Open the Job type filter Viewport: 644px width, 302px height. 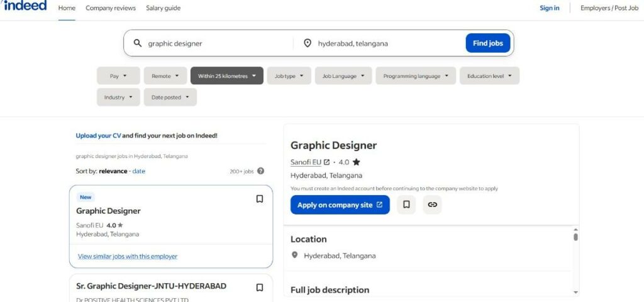[289, 76]
